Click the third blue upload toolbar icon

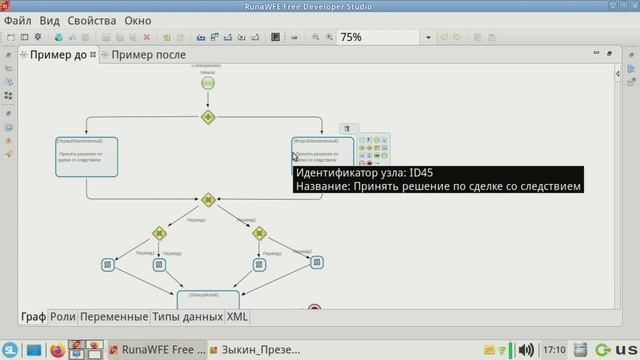click(x=228, y=37)
